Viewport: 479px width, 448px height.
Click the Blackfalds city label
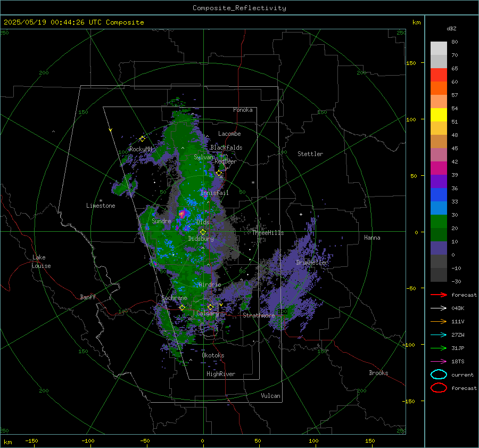tap(226, 148)
